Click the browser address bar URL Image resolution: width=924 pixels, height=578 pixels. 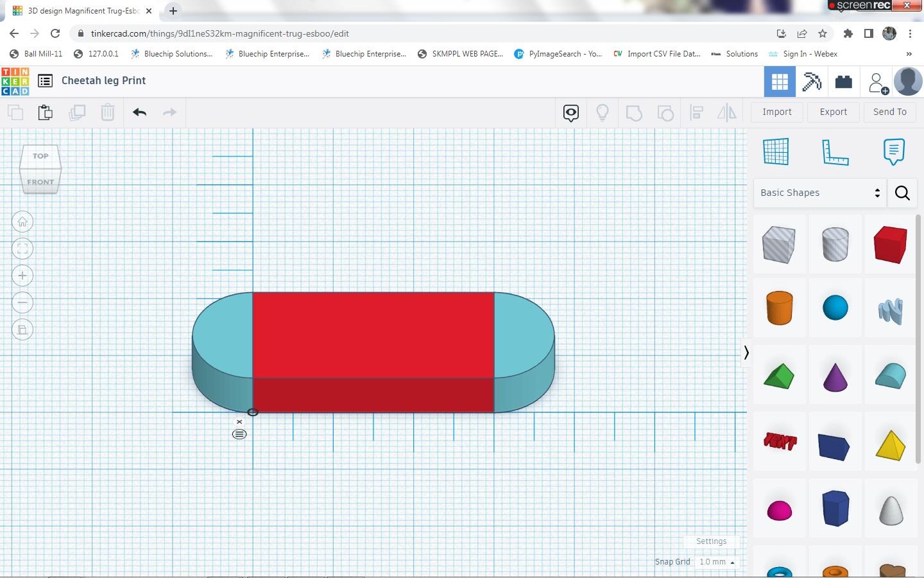(220, 33)
